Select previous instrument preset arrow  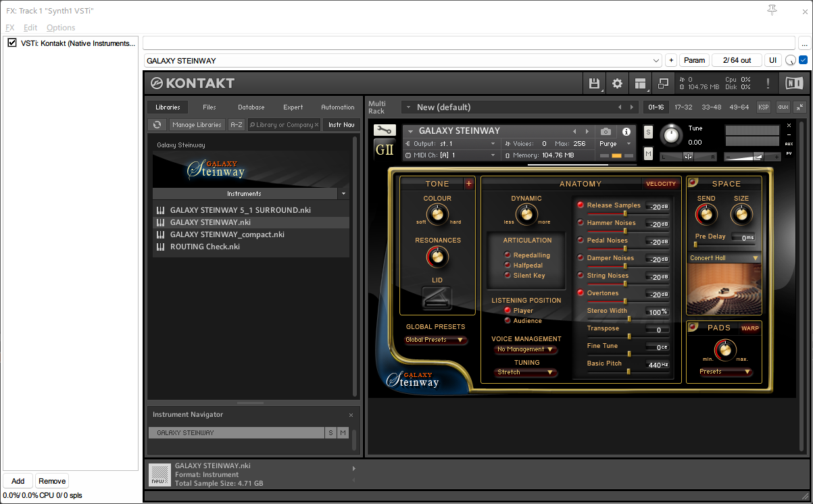574,131
